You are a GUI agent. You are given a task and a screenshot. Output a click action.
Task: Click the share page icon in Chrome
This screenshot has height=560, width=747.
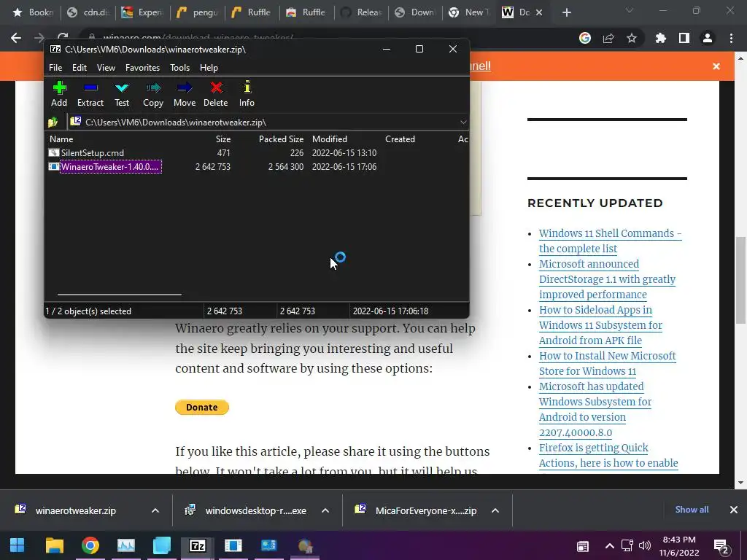pyautogui.click(x=608, y=38)
